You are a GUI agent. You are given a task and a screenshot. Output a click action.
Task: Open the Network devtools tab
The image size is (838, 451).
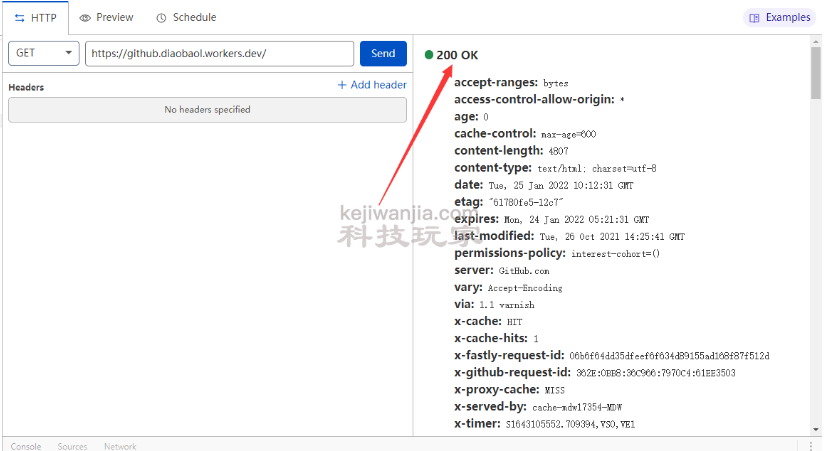[x=120, y=446]
